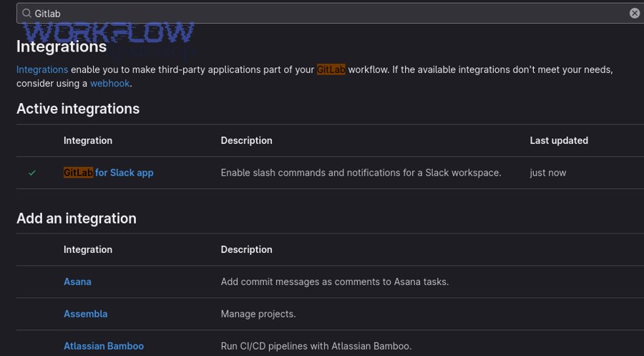This screenshot has width=644, height=356.
Task: Select the 'Manage projects.' description
Action: pyautogui.click(x=258, y=314)
